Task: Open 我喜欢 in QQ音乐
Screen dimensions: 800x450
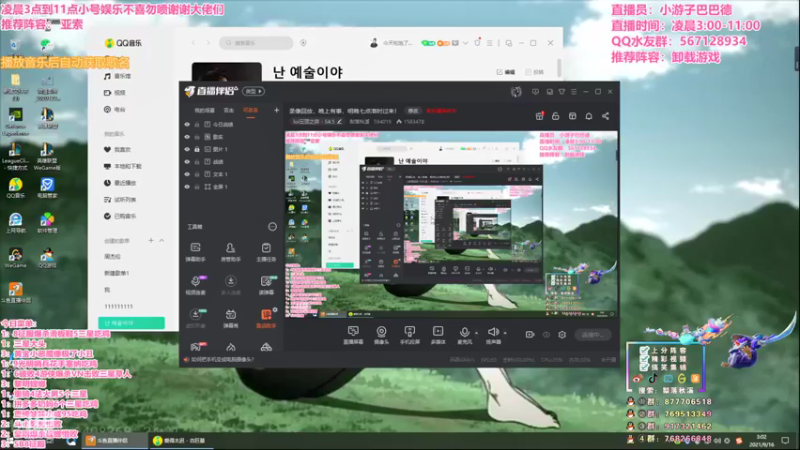Action: coord(117,149)
